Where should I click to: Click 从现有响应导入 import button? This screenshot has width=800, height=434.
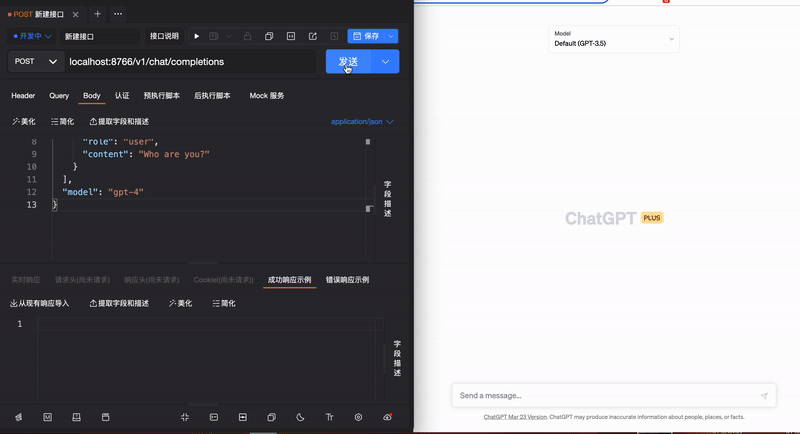click(x=40, y=303)
